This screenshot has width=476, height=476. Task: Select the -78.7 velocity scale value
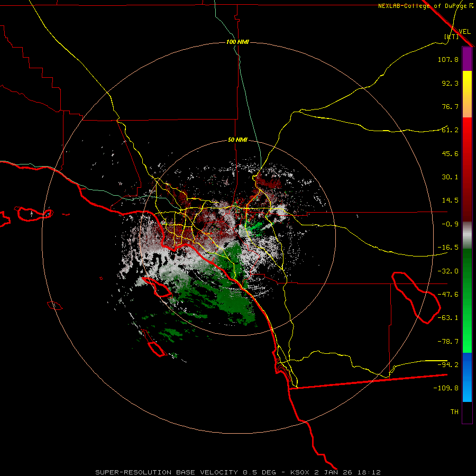point(448,342)
